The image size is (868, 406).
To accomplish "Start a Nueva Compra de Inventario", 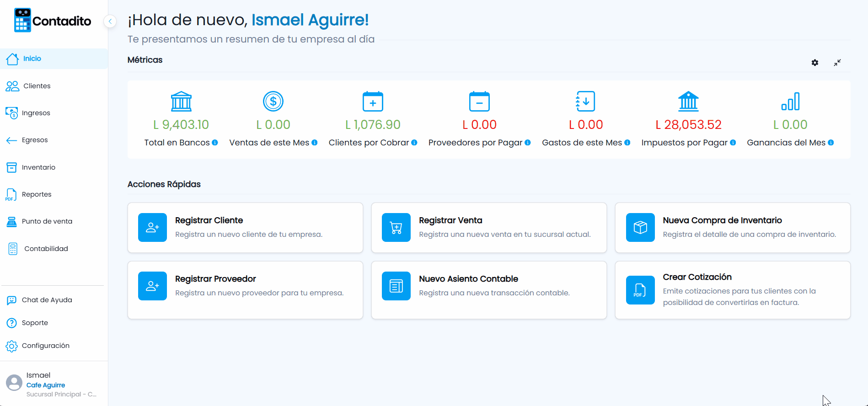I will pos(733,228).
